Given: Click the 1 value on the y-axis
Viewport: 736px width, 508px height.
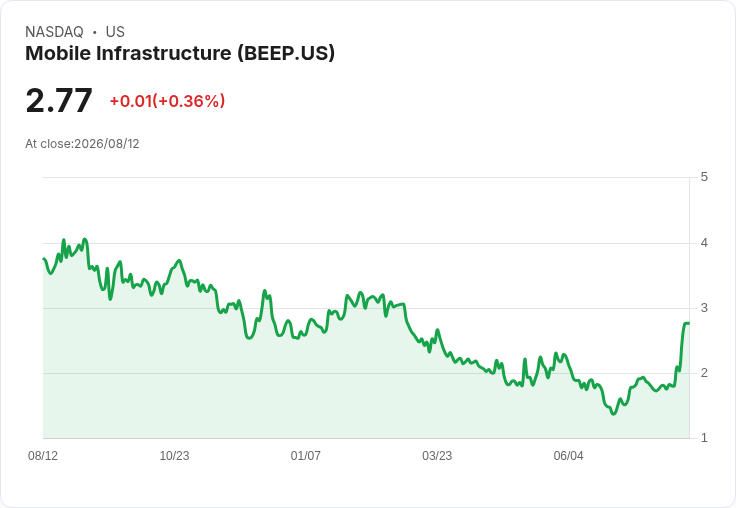Looking at the screenshot, I should (704, 438).
